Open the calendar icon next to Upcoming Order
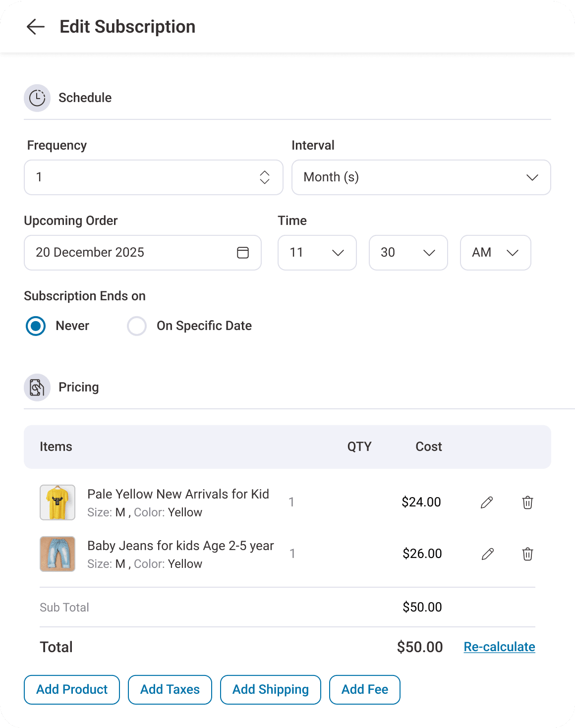The width and height of the screenshot is (575, 728). pyautogui.click(x=242, y=253)
